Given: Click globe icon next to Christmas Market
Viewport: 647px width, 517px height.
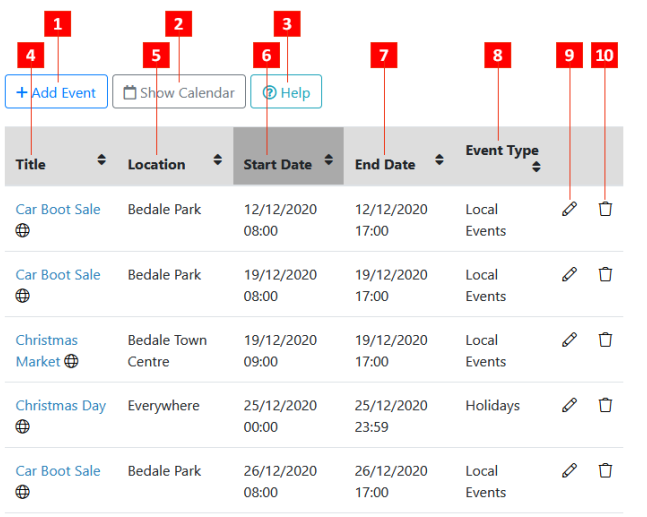Looking at the screenshot, I should click(71, 361).
